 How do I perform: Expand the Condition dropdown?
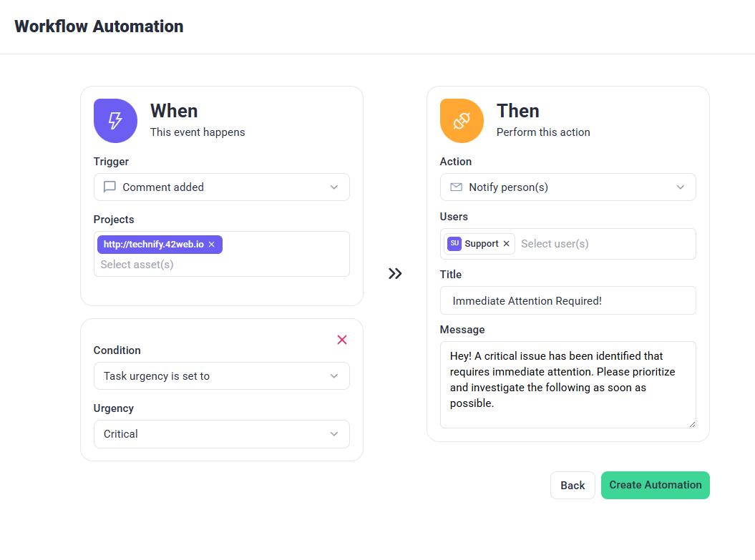(x=222, y=376)
